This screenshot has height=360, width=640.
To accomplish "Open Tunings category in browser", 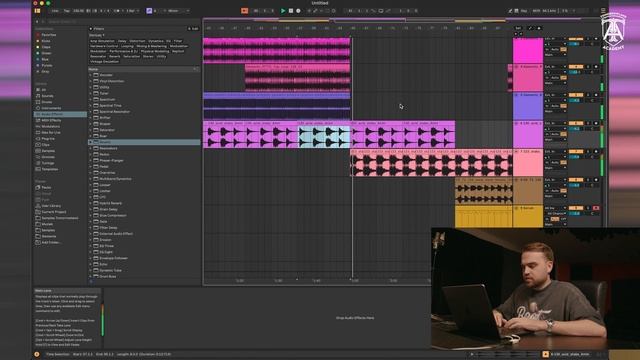I will 48,163.
